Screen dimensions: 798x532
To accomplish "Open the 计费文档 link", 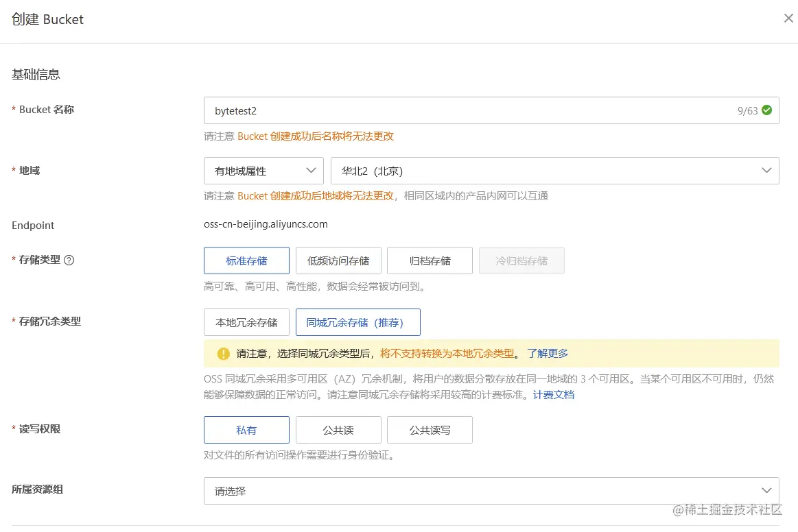I will tap(554, 395).
